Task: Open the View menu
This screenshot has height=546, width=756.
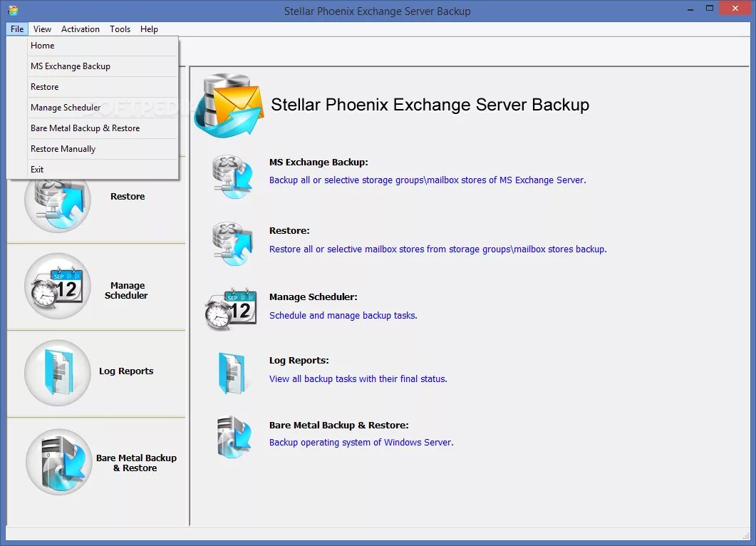Action: 43,29
